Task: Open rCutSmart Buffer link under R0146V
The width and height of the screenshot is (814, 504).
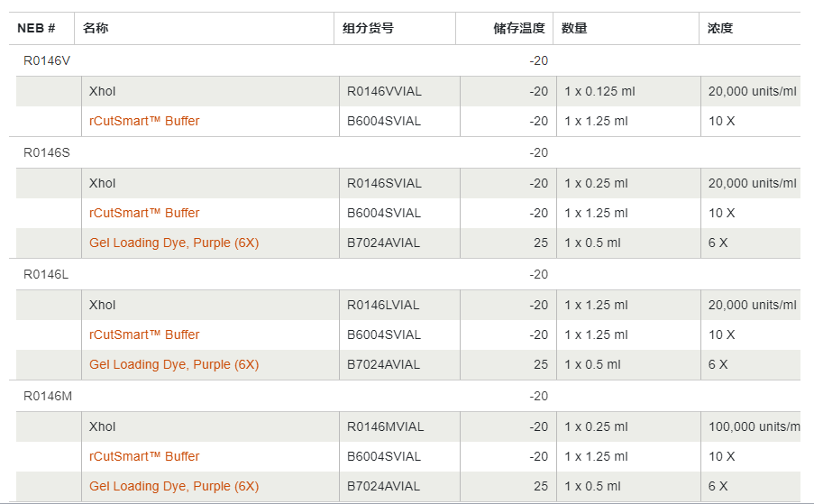Action: pyautogui.click(x=144, y=121)
